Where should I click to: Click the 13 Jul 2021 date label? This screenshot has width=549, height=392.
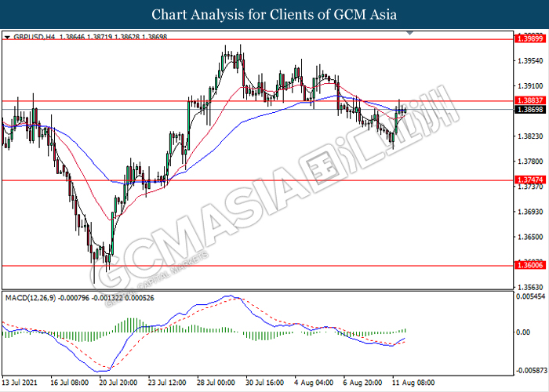(x=20, y=383)
